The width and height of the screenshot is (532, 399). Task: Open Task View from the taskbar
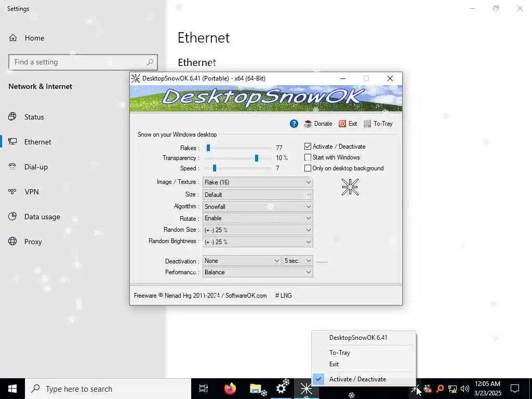click(x=204, y=389)
